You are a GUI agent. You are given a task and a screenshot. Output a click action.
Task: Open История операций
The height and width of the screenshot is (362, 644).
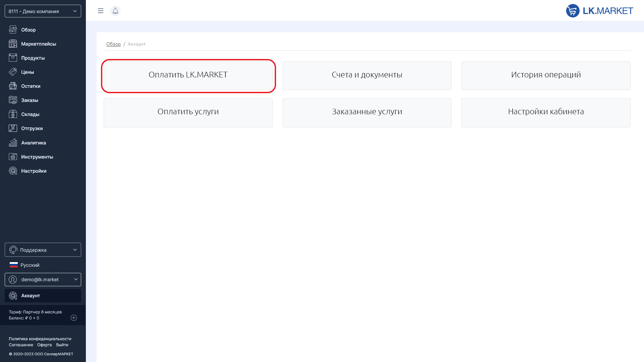point(546,76)
